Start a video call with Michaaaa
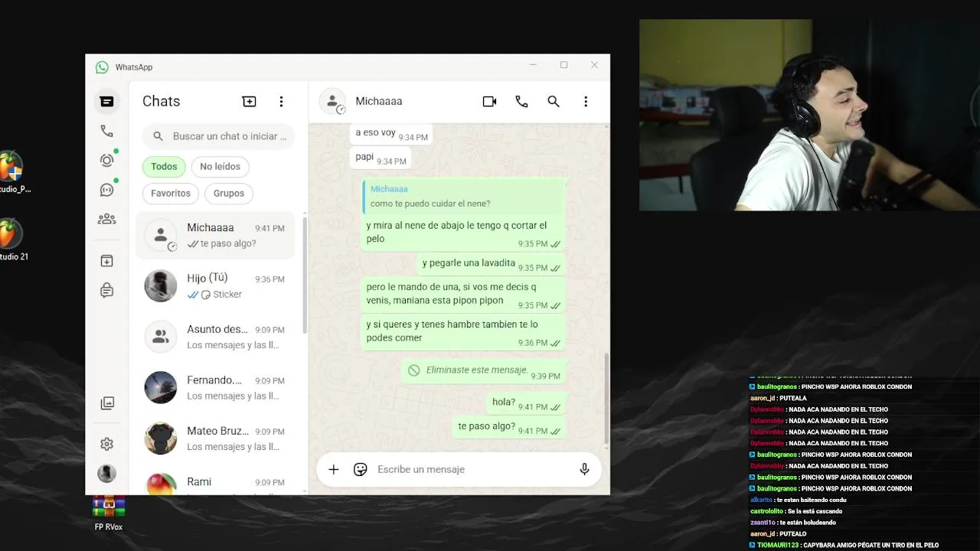This screenshot has height=551, width=980. coord(489,101)
